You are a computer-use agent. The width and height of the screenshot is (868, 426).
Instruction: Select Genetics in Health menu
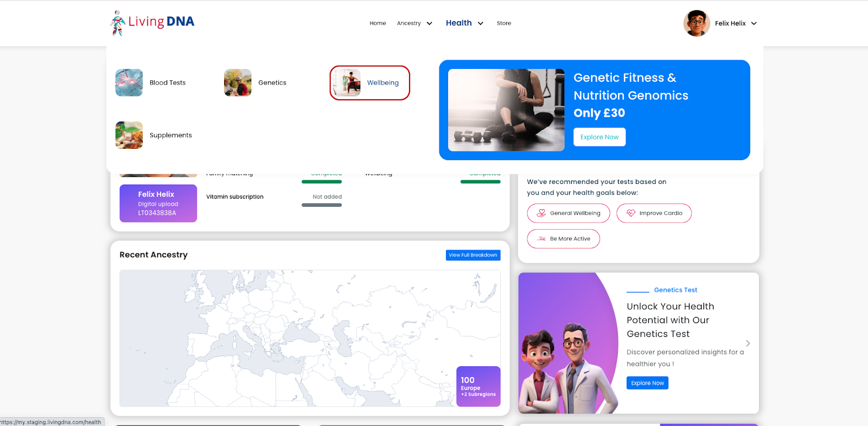coord(272,82)
